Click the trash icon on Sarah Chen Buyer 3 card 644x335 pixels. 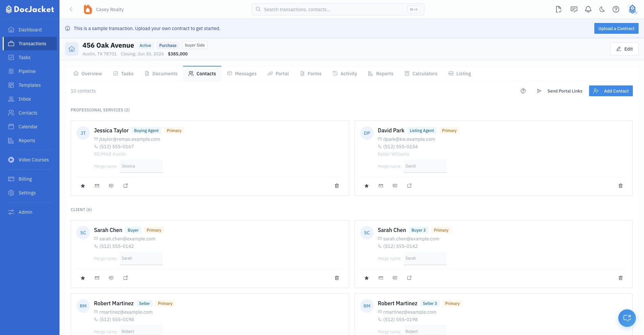[x=620, y=278]
